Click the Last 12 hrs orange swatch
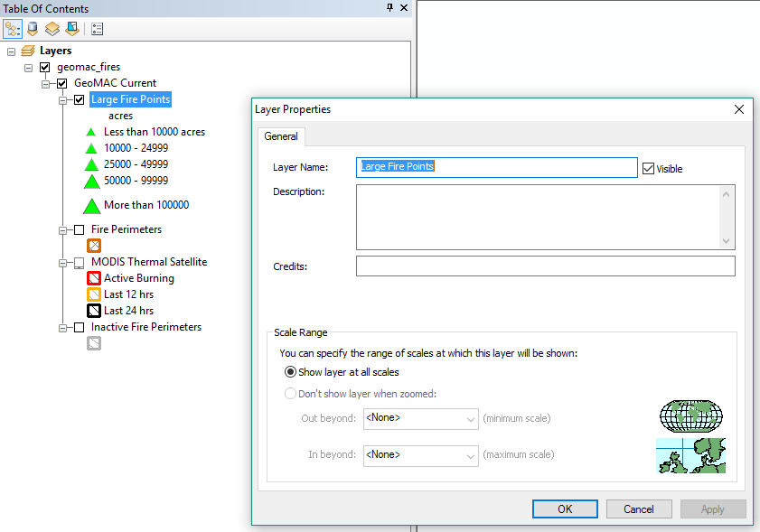 pos(93,294)
